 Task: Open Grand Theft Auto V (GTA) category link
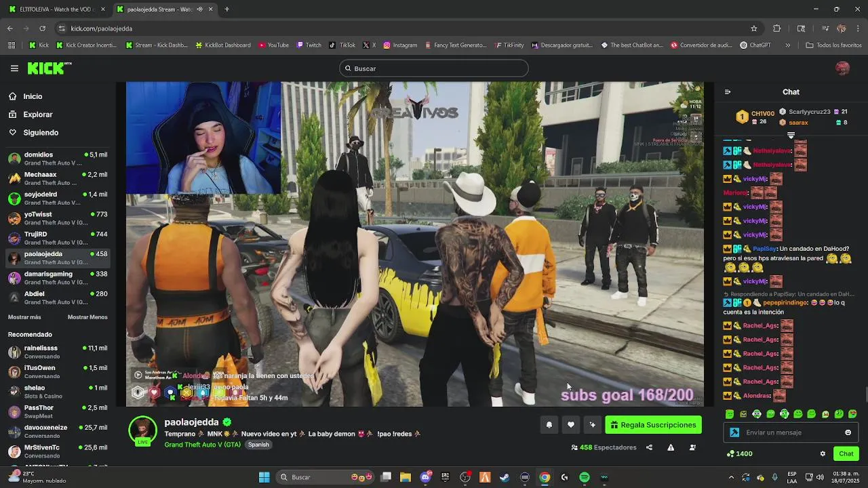202,445
